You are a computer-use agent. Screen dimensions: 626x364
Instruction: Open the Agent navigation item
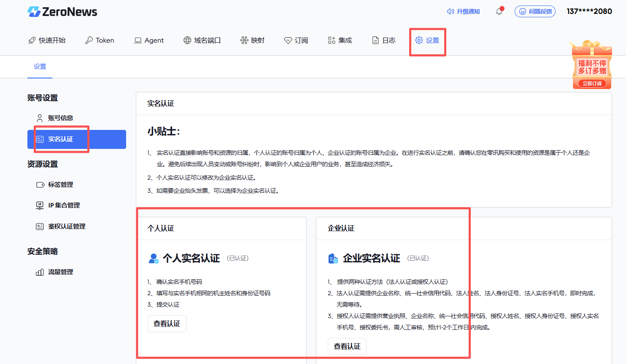pos(149,40)
